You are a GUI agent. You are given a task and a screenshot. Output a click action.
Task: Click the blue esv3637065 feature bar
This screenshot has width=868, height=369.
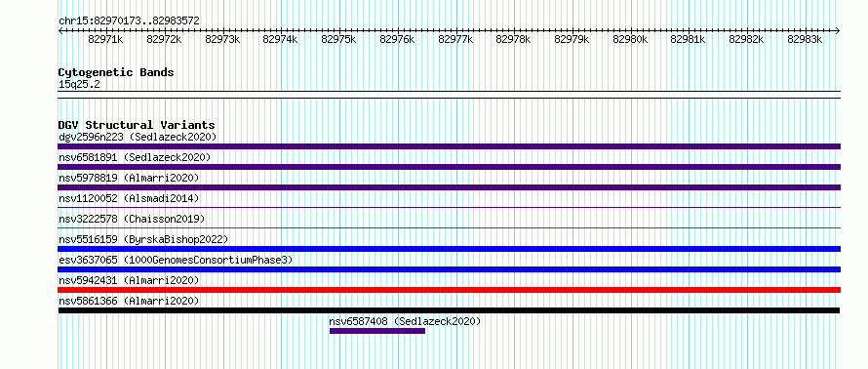pyautogui.click(x=449, y=269)
